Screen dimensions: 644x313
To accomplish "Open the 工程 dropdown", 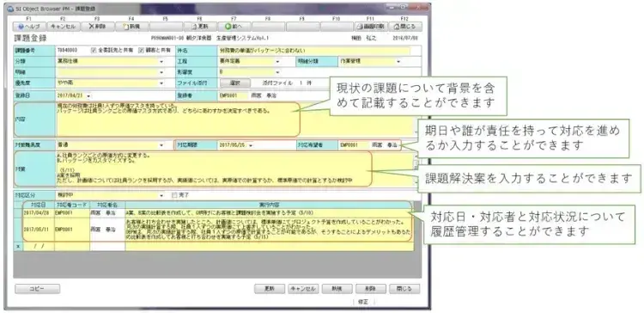I will pyautogui.click(x=277, y=62).
